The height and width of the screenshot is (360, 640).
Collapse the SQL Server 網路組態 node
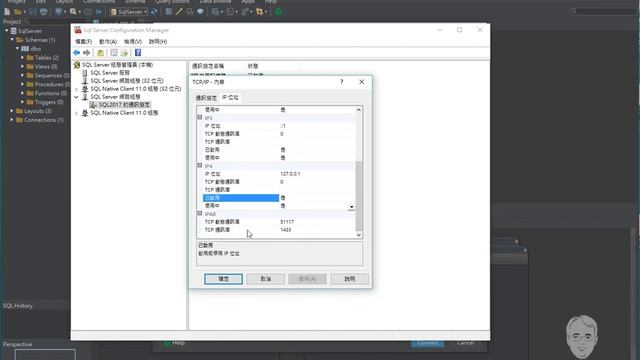(76, 97)
